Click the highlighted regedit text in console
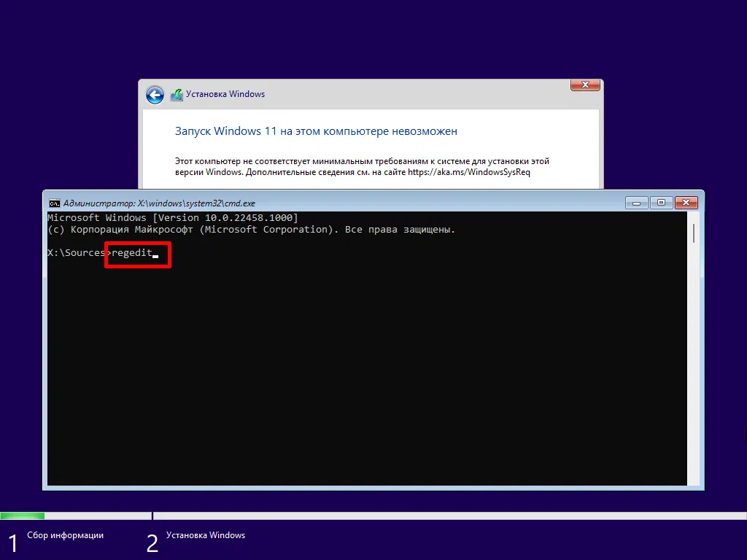This screenshot has width=747, height=560. [x=134, y=253]
